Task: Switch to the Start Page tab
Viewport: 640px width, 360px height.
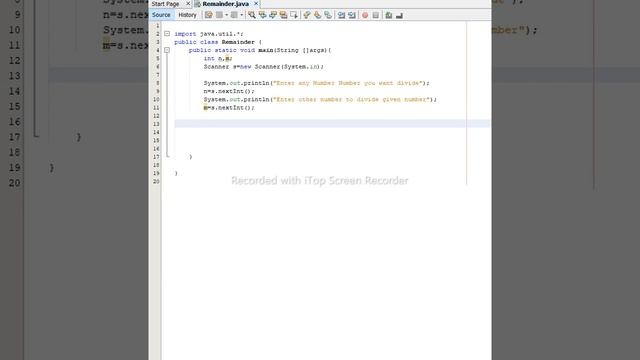Action: click(x=165, y=4)
